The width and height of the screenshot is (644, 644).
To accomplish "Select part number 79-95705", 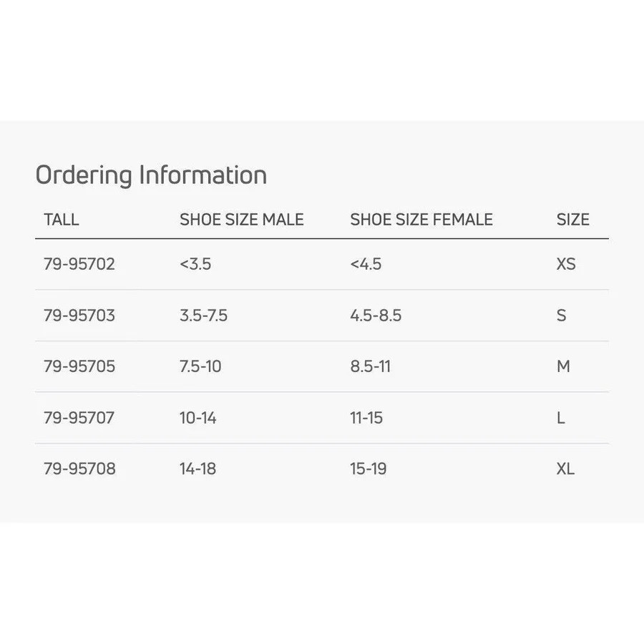I will pyautogui.click(x=79, y=366).
